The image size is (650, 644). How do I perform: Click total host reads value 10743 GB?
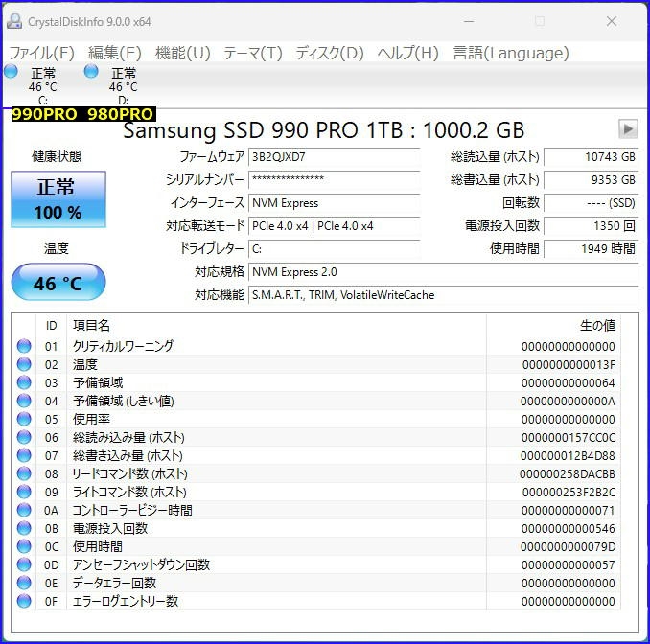(592, 157)
